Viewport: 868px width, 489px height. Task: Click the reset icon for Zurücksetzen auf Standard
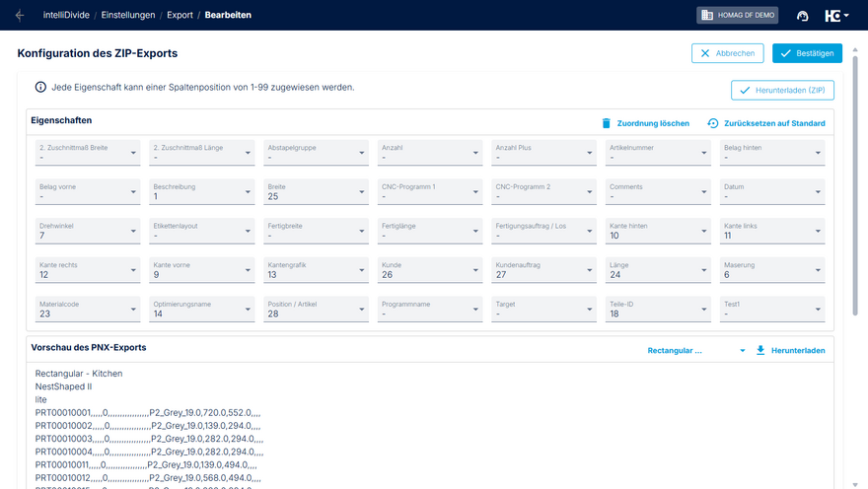click(713, 123)
